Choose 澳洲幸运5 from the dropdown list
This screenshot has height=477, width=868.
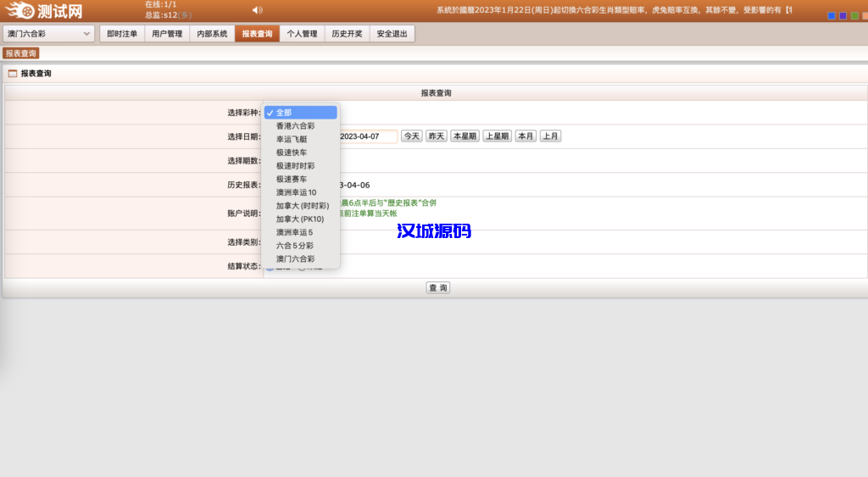coord(301,232)
